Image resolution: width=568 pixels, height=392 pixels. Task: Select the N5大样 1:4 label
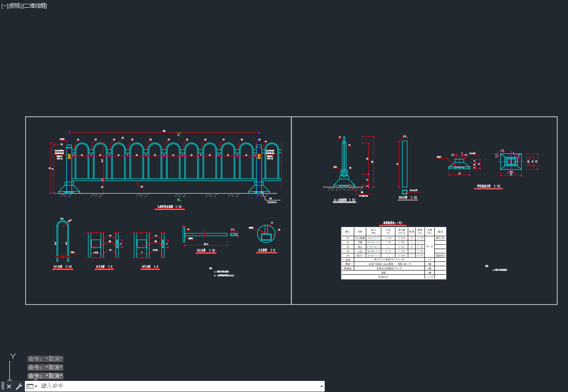pyautogui.click(x=150, y=267)
